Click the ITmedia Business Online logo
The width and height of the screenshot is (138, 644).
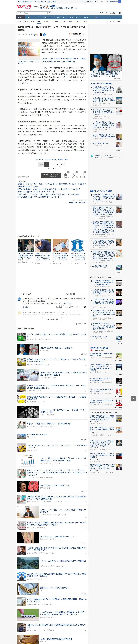pos(77,34)
